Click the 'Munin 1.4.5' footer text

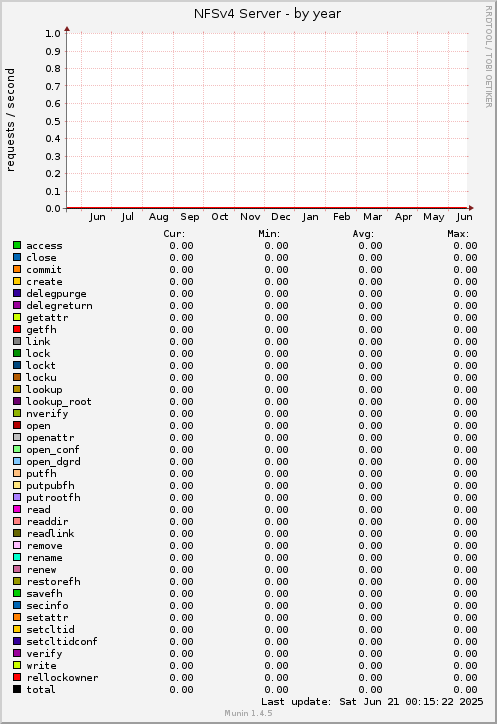pos(248,713)
